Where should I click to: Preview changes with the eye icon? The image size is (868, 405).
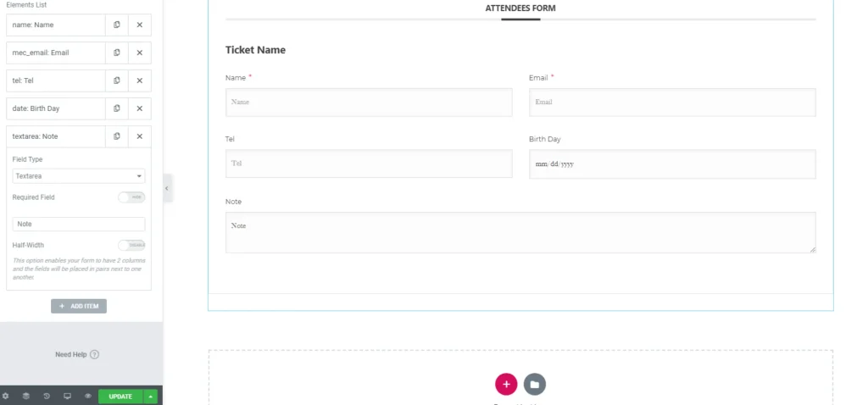click(88, 397)
